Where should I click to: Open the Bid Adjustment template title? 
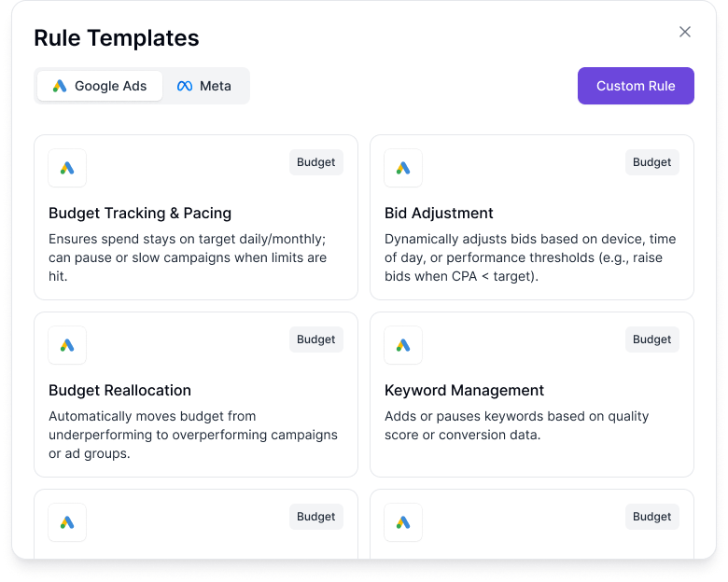tap(439, 213)
